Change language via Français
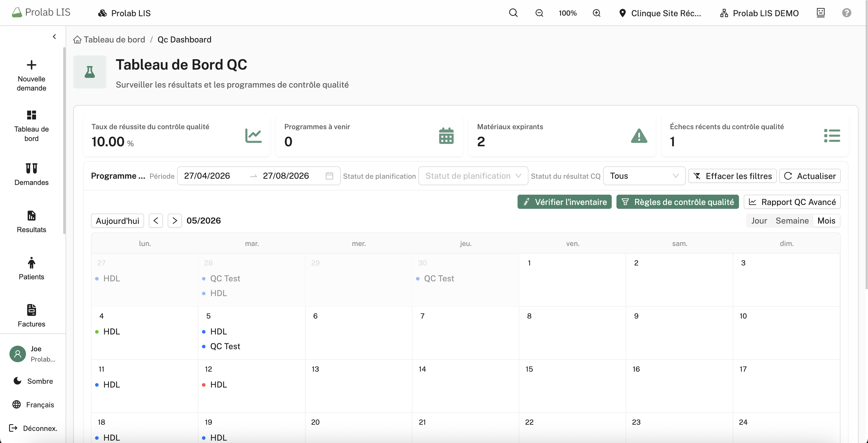Image resolution: width=868 pixels, height=443 pixels. pos(33,404)
